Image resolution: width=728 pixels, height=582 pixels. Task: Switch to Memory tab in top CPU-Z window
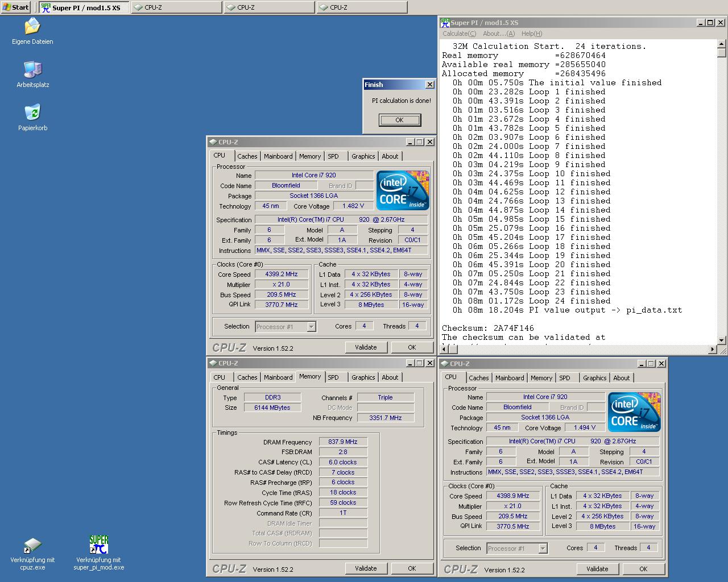tap(310, 156)
